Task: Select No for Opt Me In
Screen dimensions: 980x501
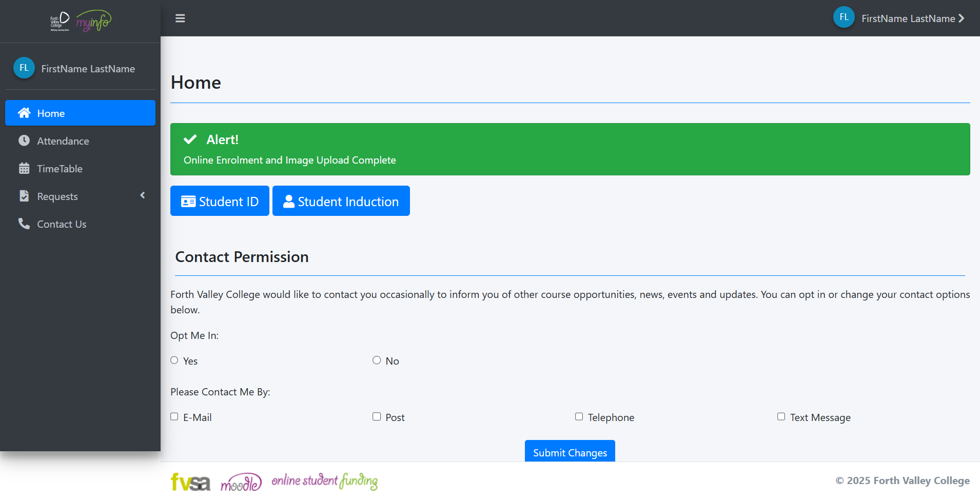Action: (377, 360)
